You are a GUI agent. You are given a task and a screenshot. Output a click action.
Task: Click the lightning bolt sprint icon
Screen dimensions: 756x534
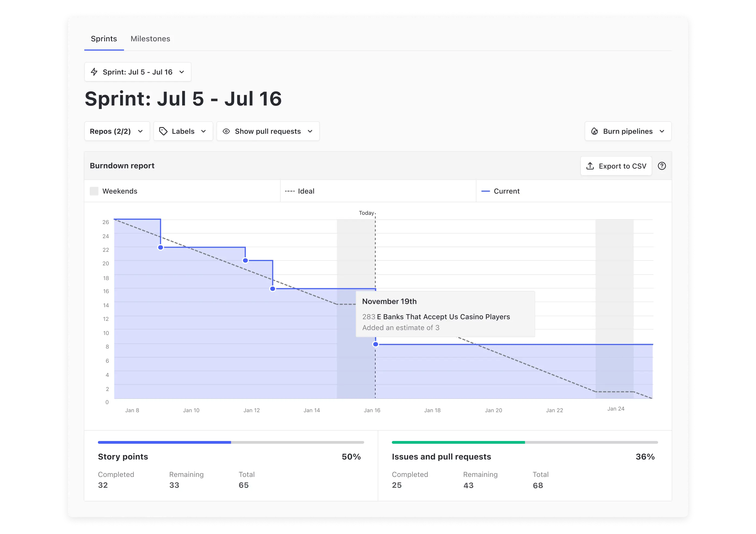tap(94, 72)
